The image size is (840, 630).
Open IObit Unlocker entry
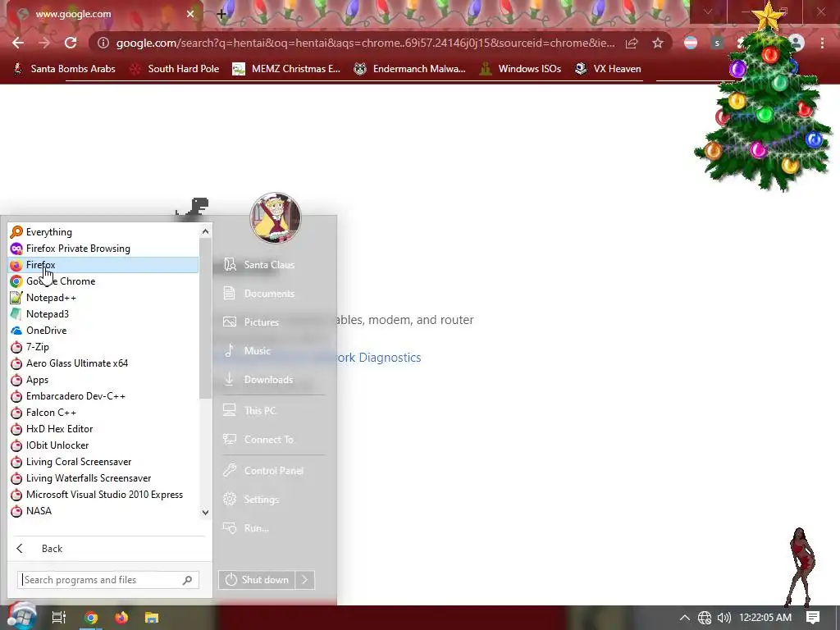click(x=103, y=445)
